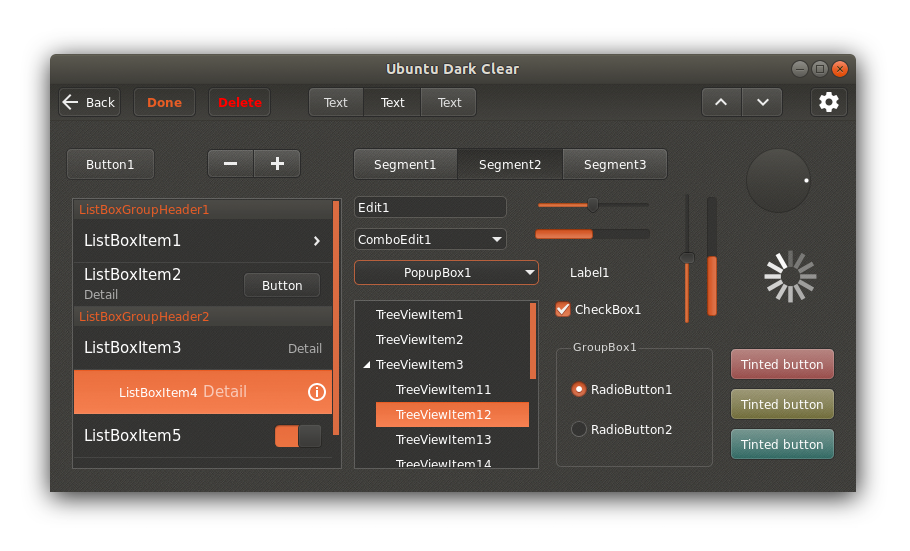Open settings with the gear icon
The width and height of the screenshot is (910, 551).
[828, 102]
